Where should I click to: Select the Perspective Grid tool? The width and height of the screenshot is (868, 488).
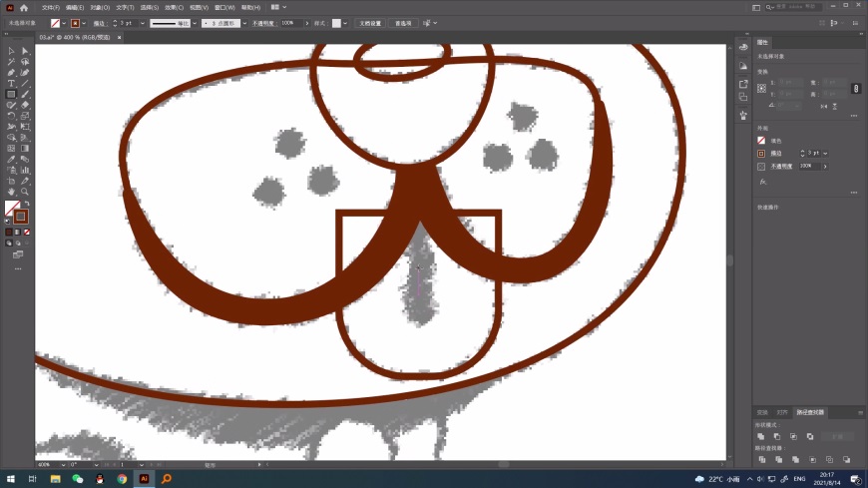tap(25, 138)
